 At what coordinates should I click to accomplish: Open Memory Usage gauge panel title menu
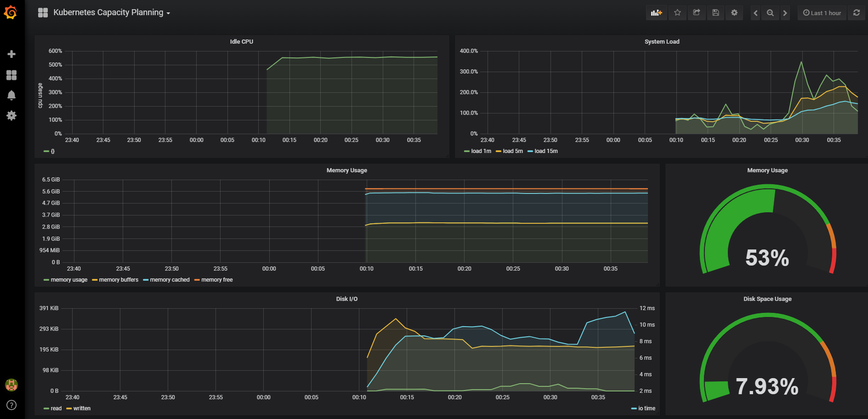(767, 170)
